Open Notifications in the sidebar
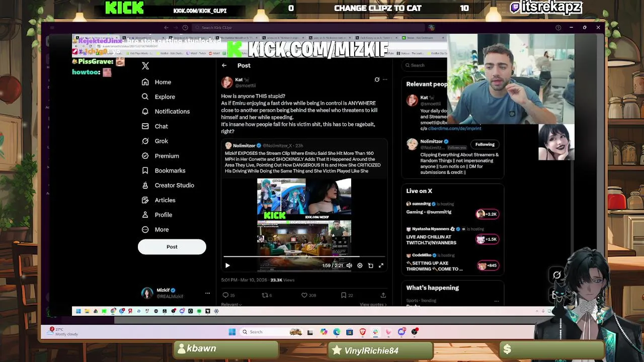This screenshot has width=644, height=362. click(x=166, y=112)
